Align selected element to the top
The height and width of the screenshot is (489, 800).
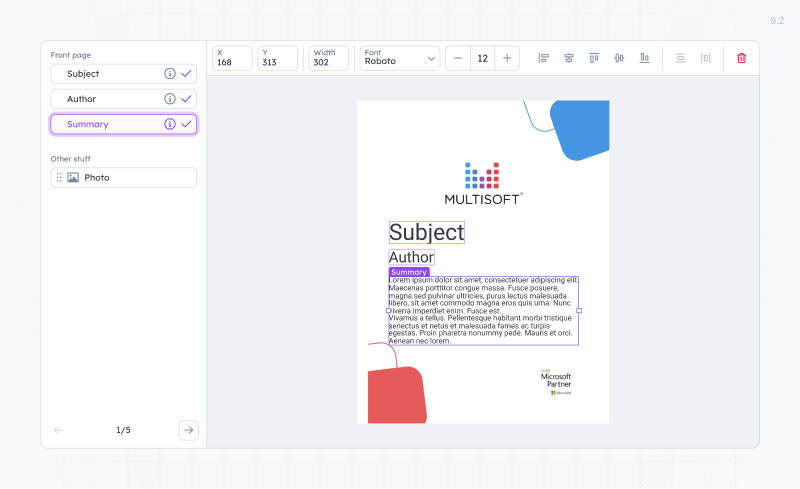click(x=594, y=58)
